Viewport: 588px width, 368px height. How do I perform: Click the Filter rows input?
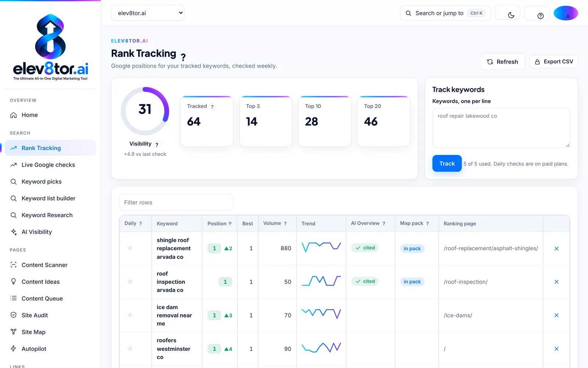pos(176,202)
